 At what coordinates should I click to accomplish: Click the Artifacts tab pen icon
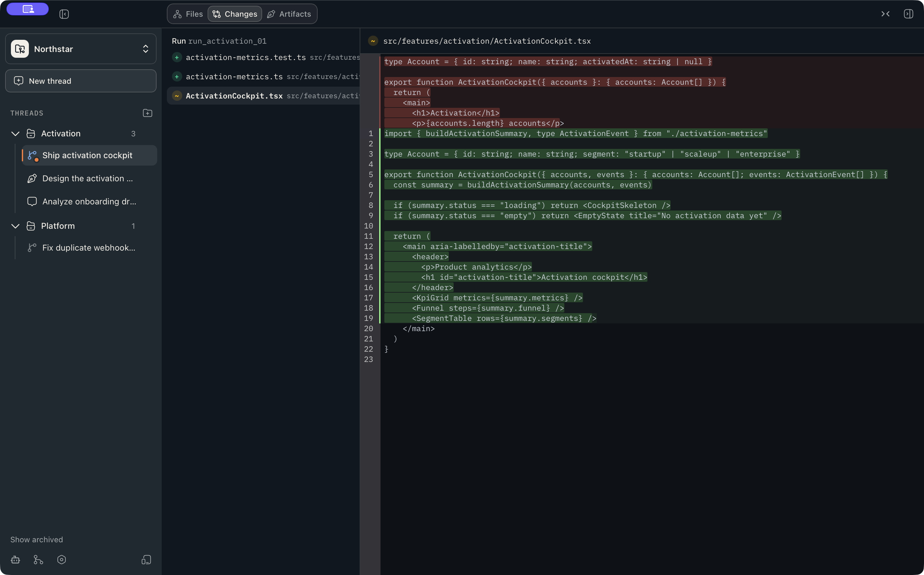(x=271, y=14)
